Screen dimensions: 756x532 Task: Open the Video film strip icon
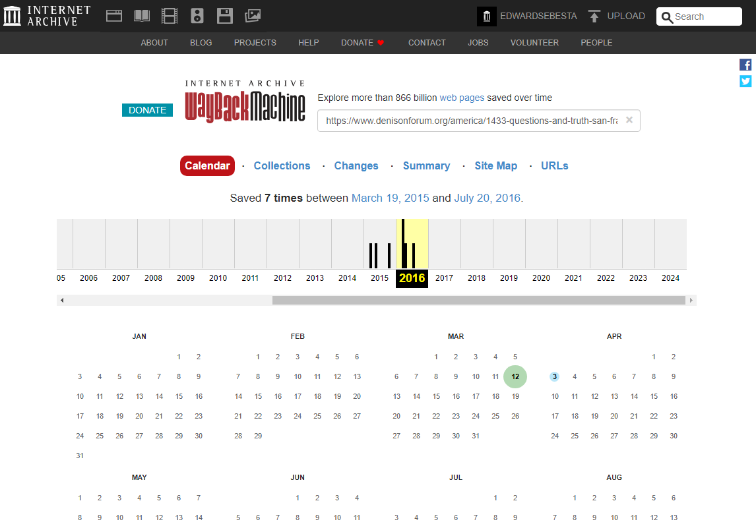[170, 16]
